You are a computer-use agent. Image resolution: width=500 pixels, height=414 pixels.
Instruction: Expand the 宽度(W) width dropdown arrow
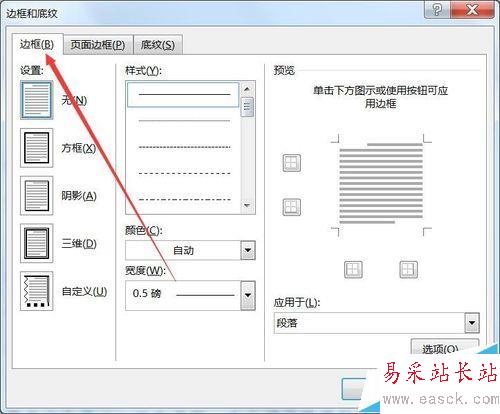click(248, 295)
